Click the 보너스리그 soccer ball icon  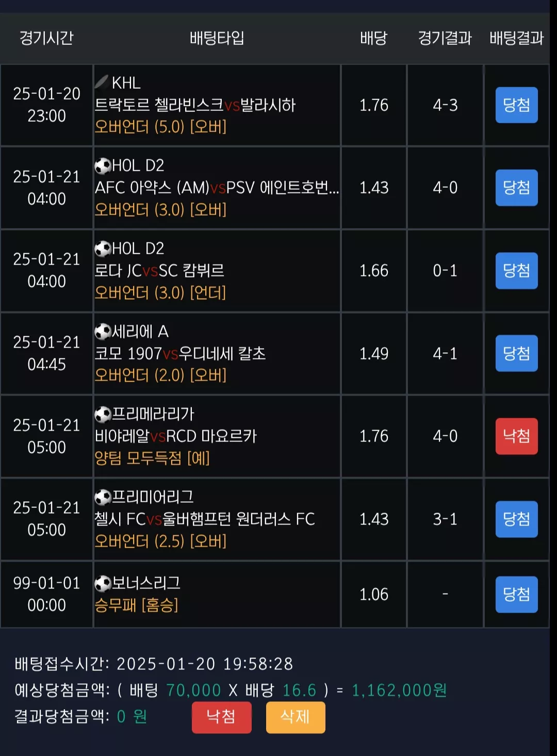[x=103, y=583]
